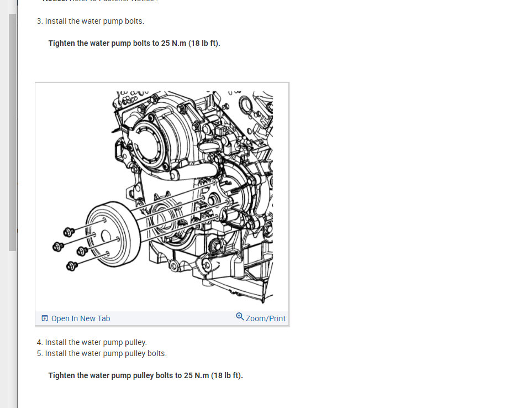Click the water pump pulley in the diagram
The image size is (532, 408).
(113, 234)
